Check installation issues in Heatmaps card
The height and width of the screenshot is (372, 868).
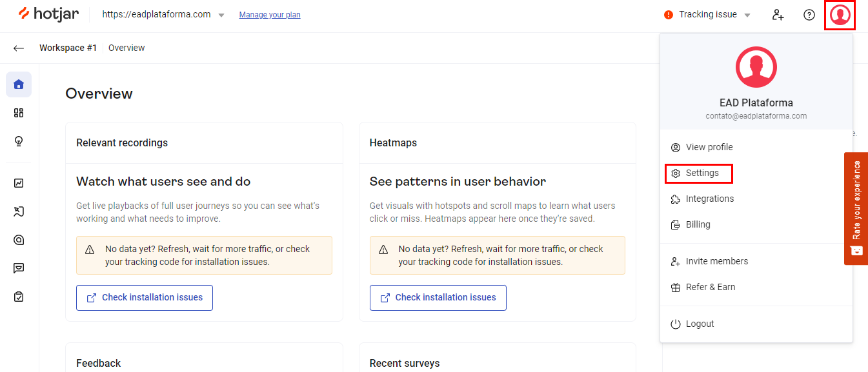438,298
